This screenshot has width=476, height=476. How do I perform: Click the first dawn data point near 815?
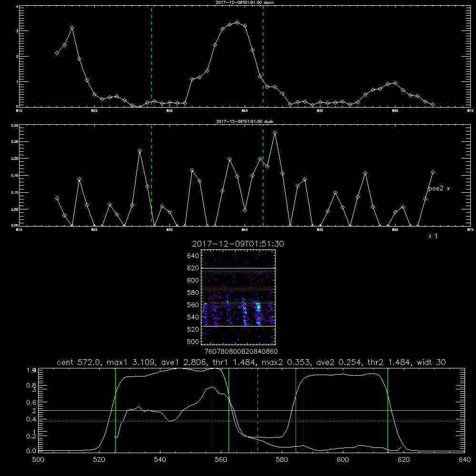tap(57, 53)
